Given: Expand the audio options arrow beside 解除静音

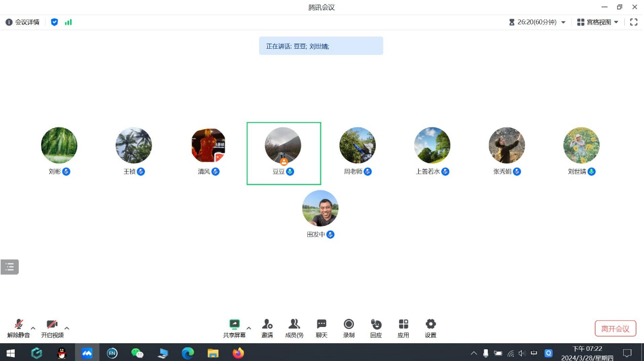Looking at the screenshot, I should tap(33, 328).
